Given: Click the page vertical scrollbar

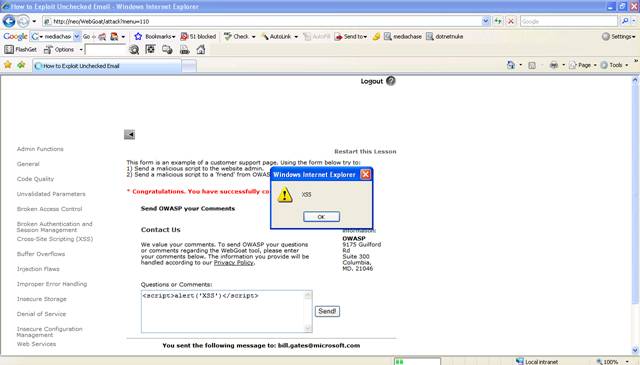Looking at the screenshot, I should pyautogui.click(x=635, y=214).
